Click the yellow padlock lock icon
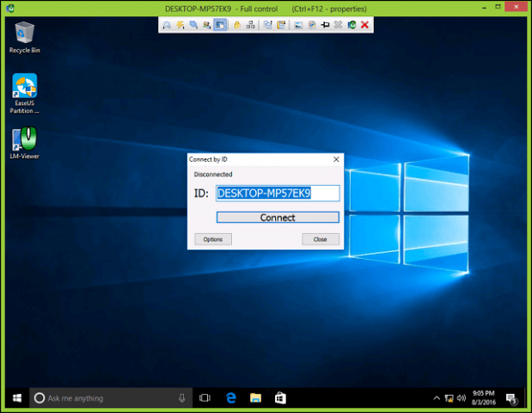532x413 pixels. [x=237, y=25]
